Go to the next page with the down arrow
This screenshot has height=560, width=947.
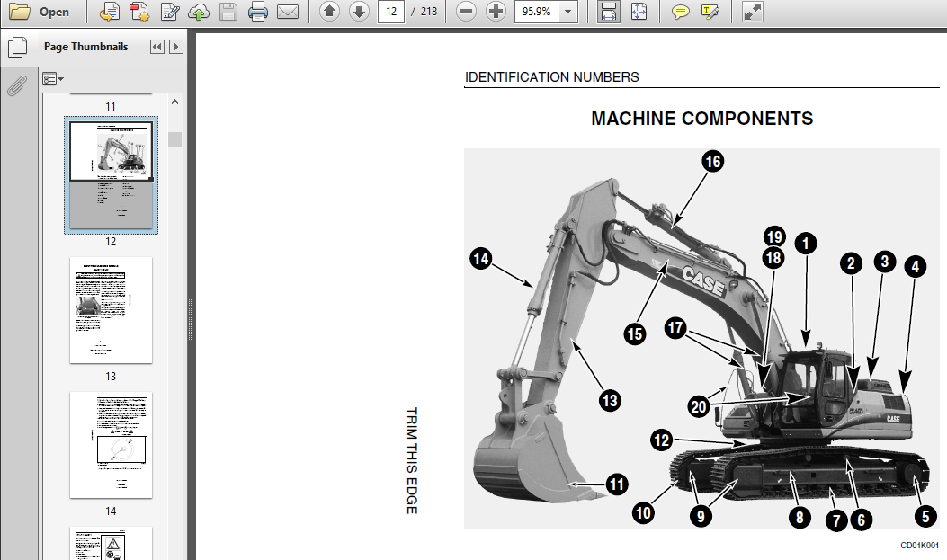[360, 11]
